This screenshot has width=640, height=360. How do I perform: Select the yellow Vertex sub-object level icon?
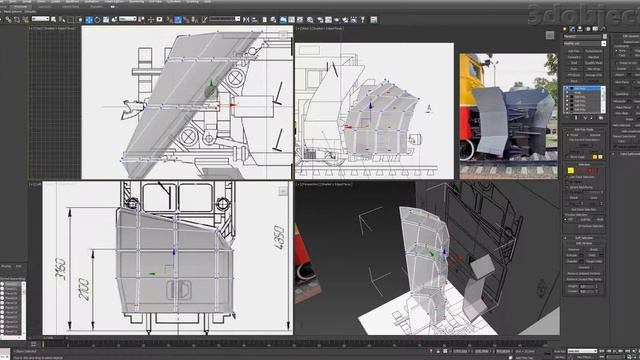[x=571, y=170]
